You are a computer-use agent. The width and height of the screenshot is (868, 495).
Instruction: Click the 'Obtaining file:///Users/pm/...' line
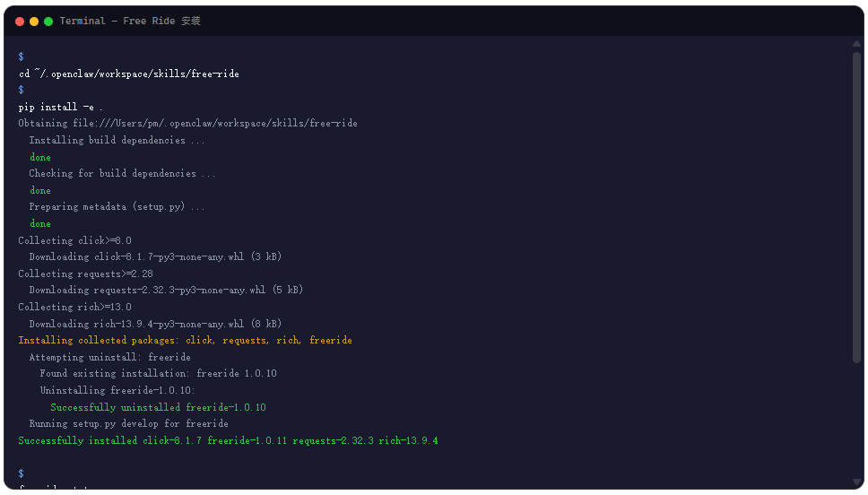point(187,124)
